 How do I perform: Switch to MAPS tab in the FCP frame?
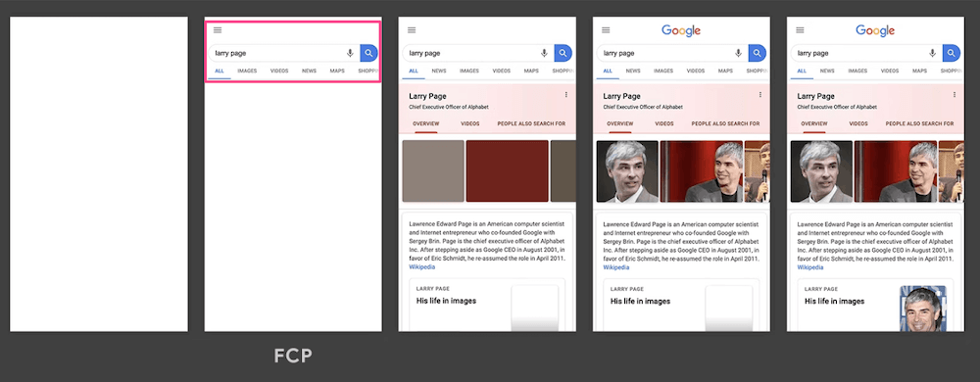tap(337, 72)
